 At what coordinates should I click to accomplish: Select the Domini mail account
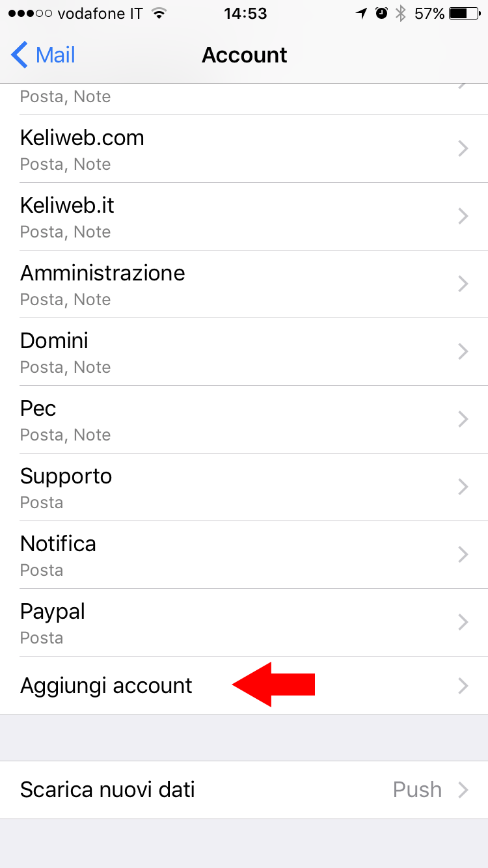(244, 352)
